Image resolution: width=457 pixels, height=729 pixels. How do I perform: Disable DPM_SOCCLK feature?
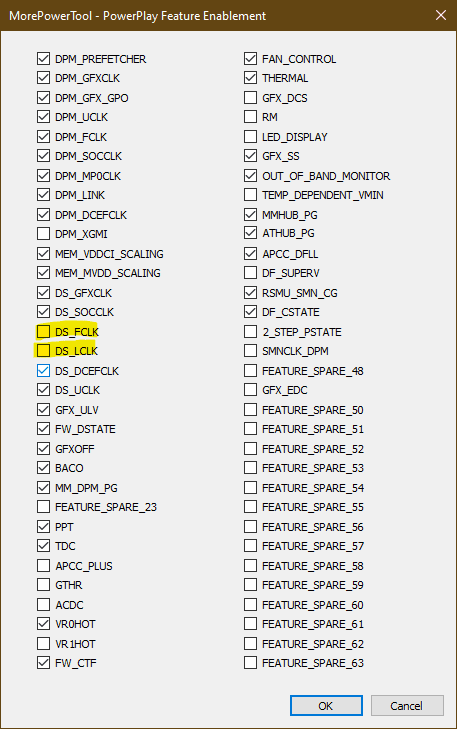point(43,156)
